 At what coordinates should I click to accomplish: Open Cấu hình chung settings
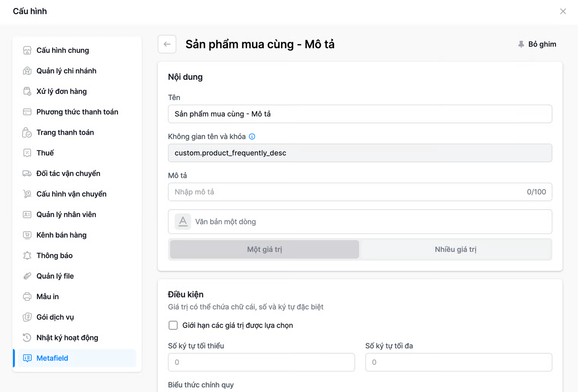(x=63, y=51)
